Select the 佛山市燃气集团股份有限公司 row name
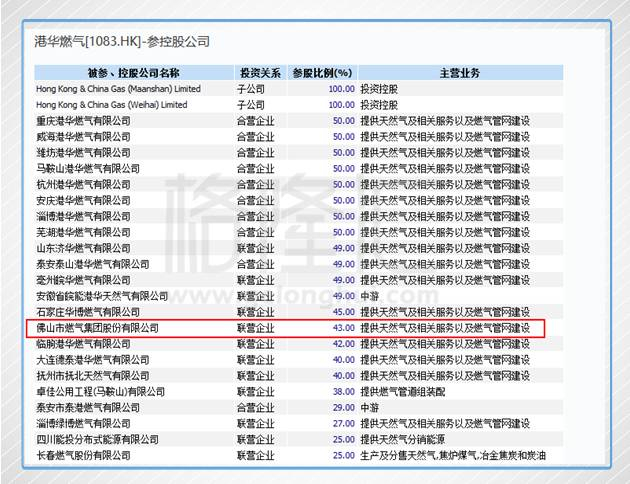 pyautogui.click(x=98, y=328)
